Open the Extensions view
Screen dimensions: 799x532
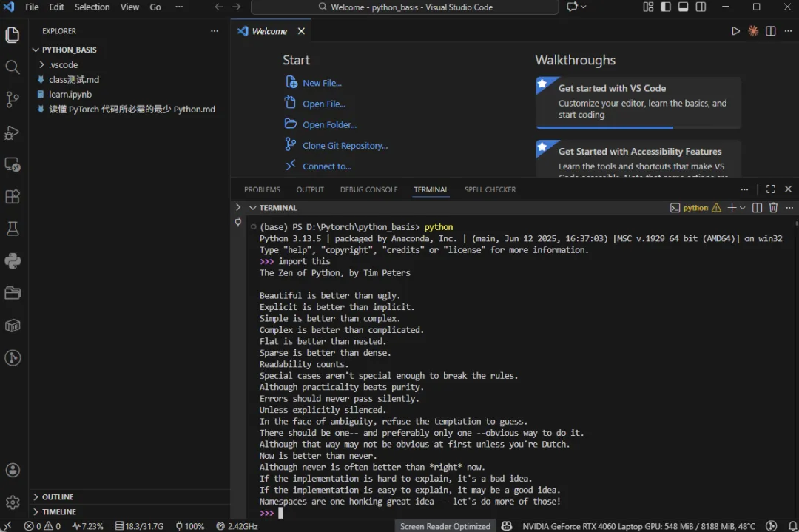coord(13,197)
